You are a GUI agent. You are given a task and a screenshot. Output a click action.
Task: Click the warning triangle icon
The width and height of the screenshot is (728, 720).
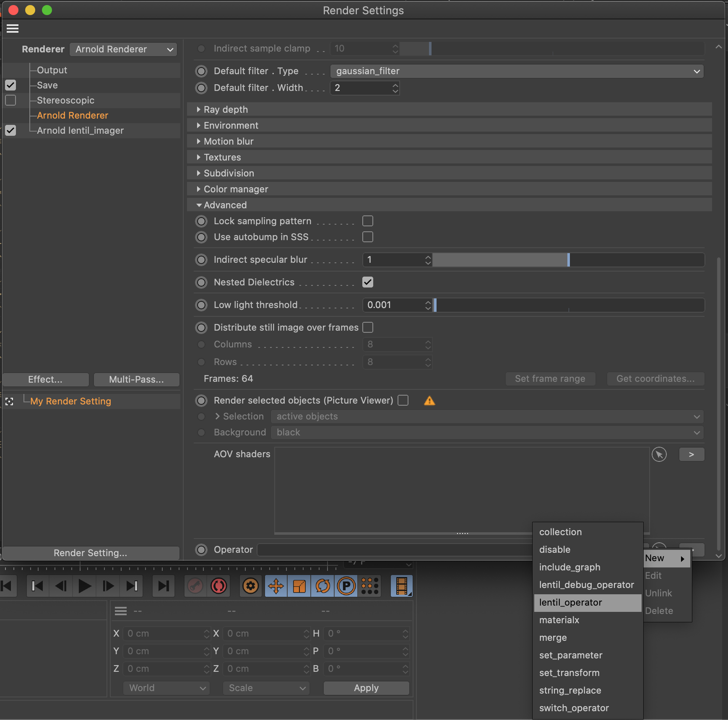coord(429,401)
